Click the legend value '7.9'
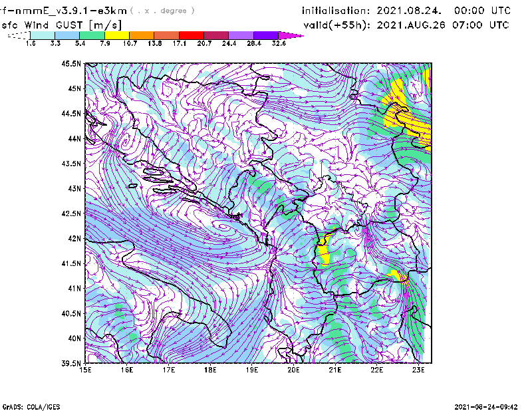This screenshot has width=532, height=411. 105,43
